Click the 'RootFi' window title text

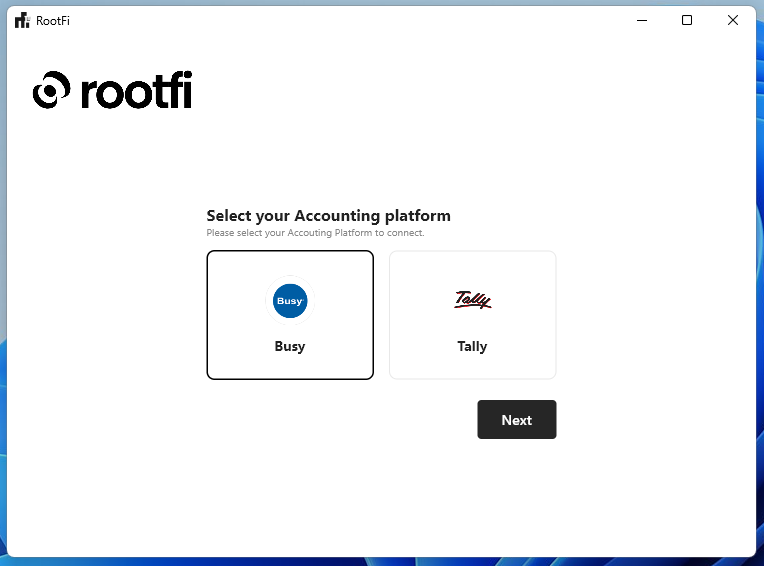[x=53, y=21]
